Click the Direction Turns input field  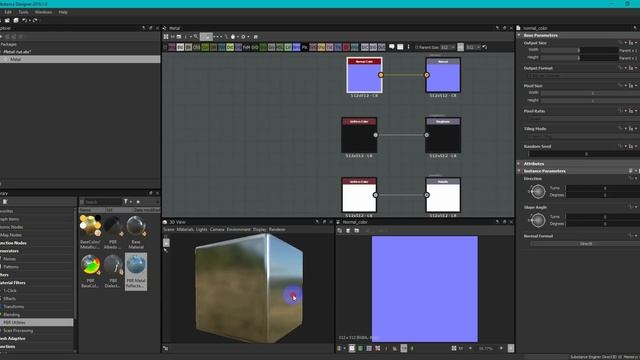(603, 188)
